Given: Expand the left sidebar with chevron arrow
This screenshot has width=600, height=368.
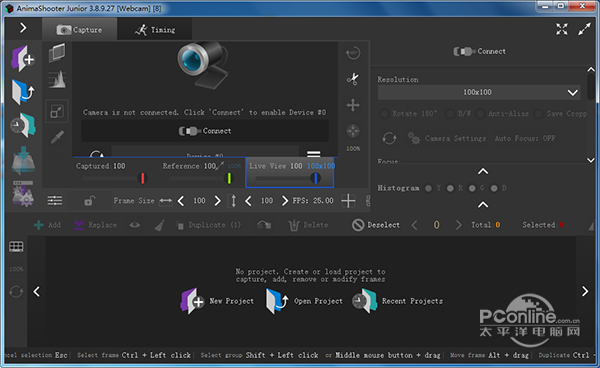Looking at the screenshot, I should click(23, 28).
